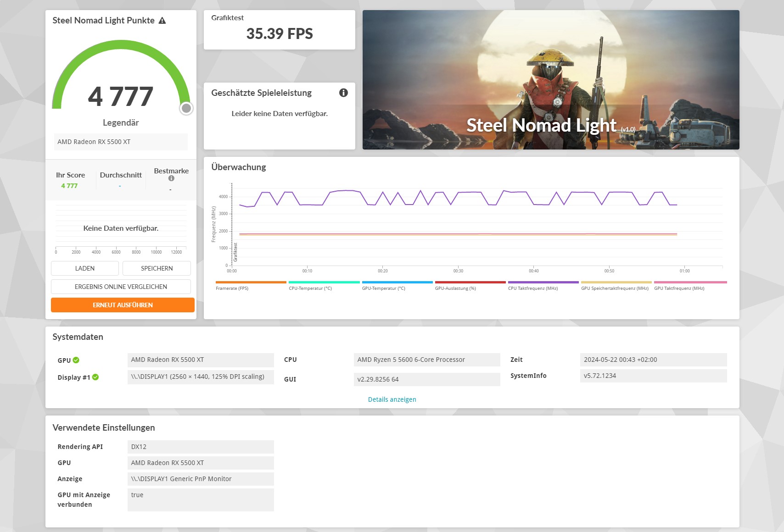This screenshot has height=532, width=784.
Task: Click the Steel Nomad Light banner image
Action: [551, 80]
